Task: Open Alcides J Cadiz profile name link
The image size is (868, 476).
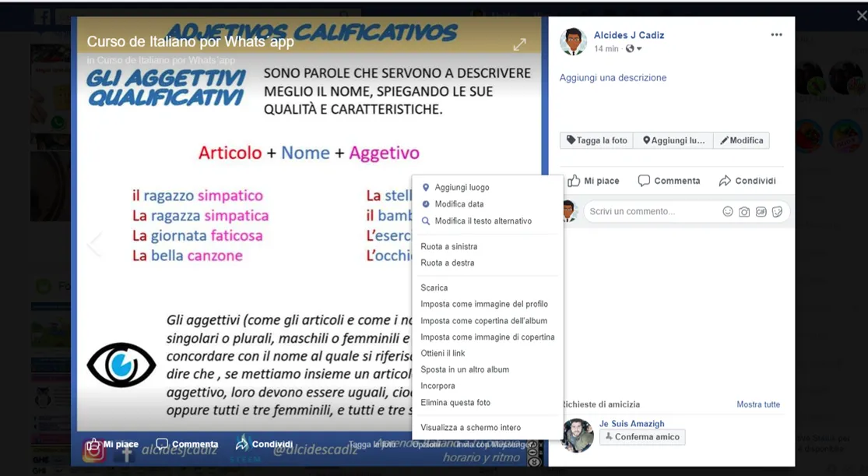Action: click(629, 35)
